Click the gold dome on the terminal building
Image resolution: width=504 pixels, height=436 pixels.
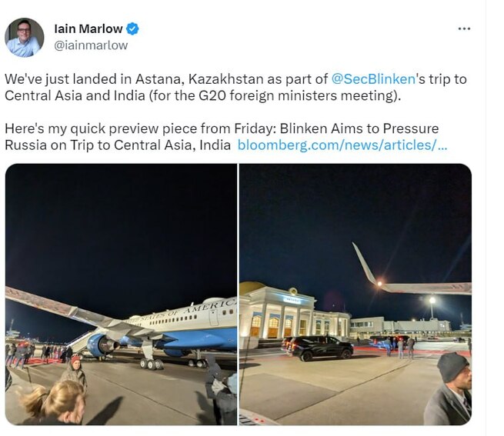pyautogui.click(x=253, y=288)
